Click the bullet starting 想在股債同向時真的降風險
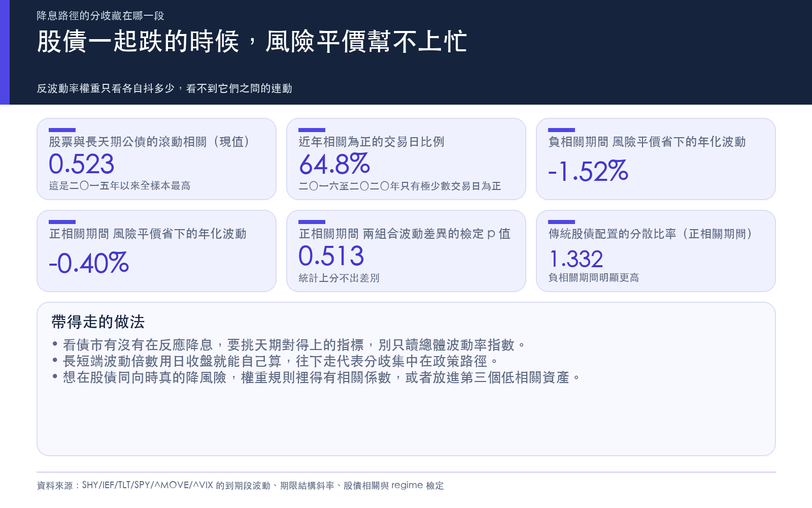 pyautogui.click(x=317, y=377)
